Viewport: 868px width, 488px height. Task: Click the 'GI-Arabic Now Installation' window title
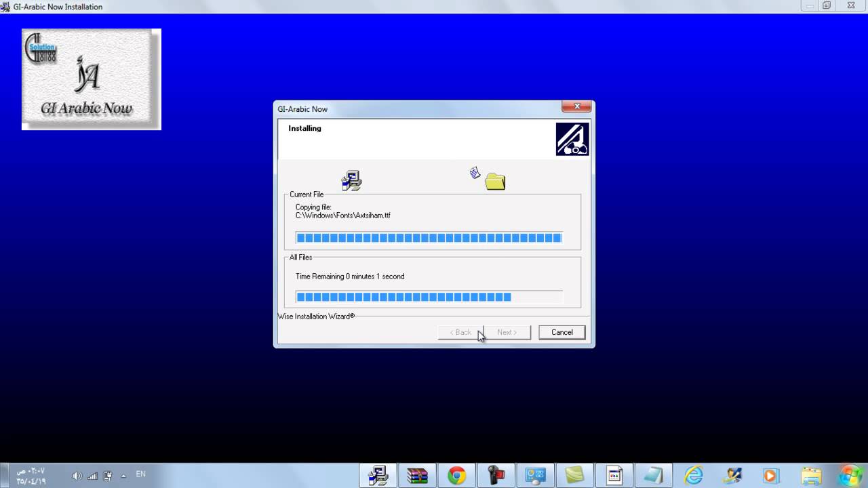58,7
